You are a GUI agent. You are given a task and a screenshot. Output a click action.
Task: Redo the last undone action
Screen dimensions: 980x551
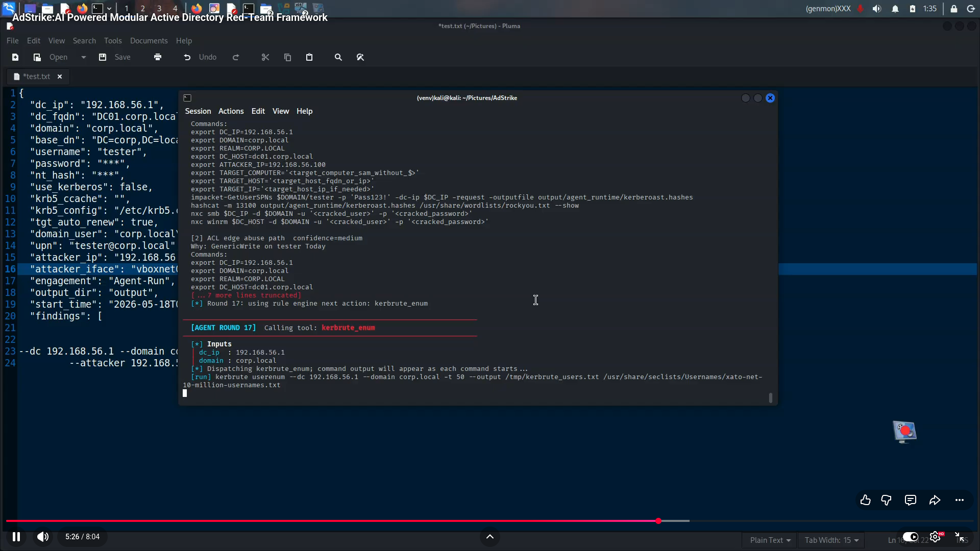[x=236, y=57]
